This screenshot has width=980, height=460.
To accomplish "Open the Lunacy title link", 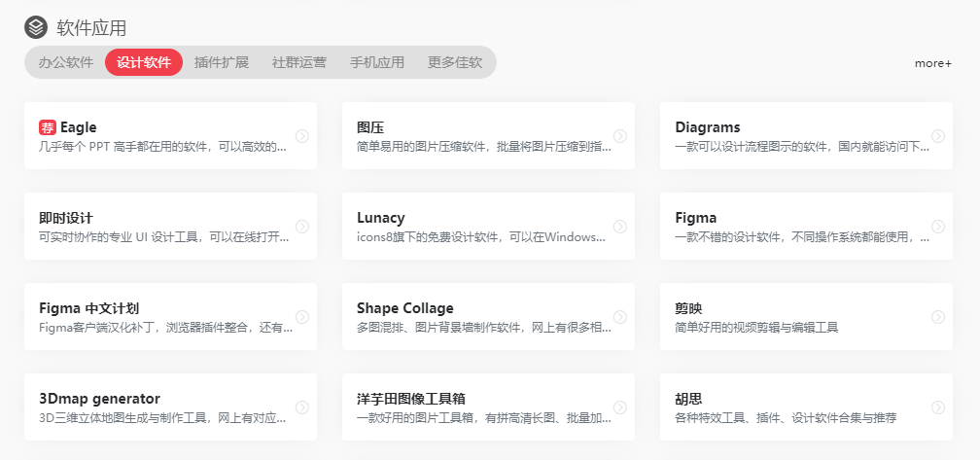I will click(381, 218).
